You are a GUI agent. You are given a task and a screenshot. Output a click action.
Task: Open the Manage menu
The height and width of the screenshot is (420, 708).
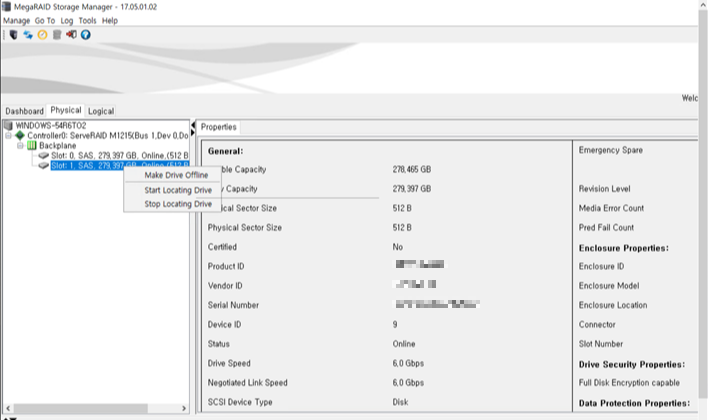[16, 21]
